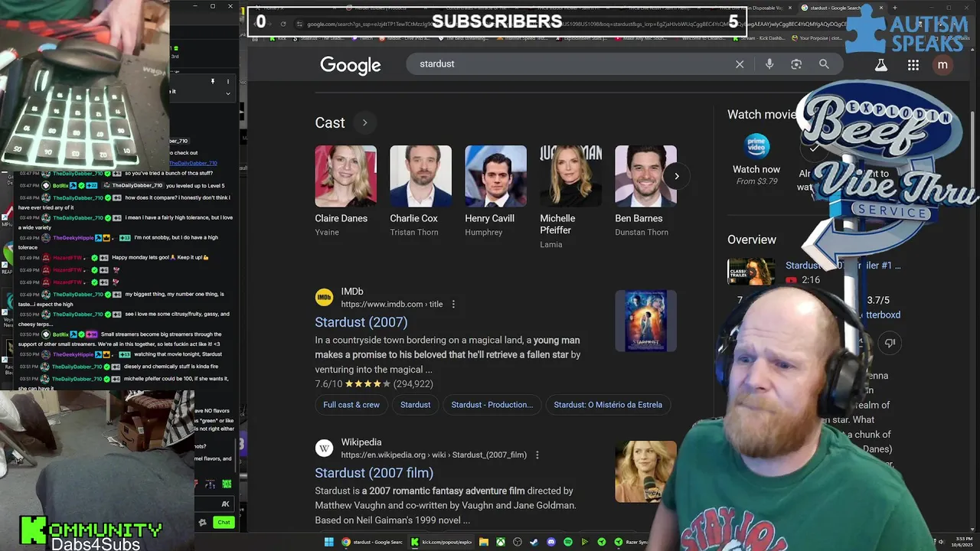Click the IMDb URL www.imdb.com breadcrumb
This screenshot has width=980, height=551.
pos(392,304)
